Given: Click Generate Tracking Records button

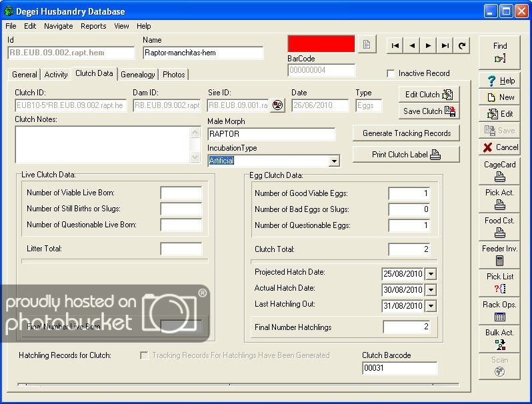Looking at the screenshot, I should (x=406, y=133).
